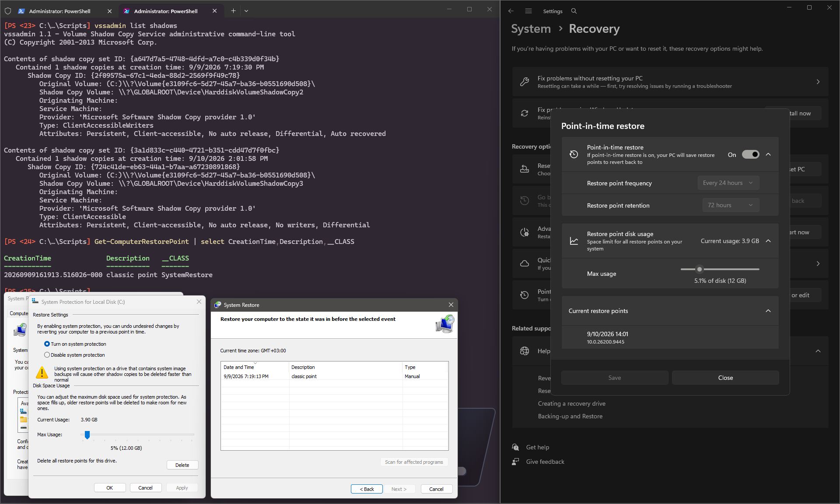Click the Settings back arrow icon

511,11
